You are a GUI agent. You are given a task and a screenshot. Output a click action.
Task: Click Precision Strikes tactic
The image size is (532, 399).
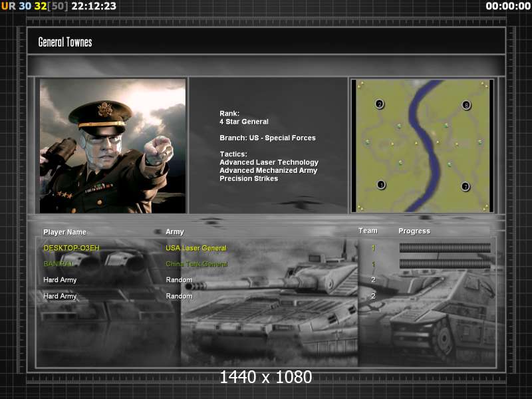[249, 178]
